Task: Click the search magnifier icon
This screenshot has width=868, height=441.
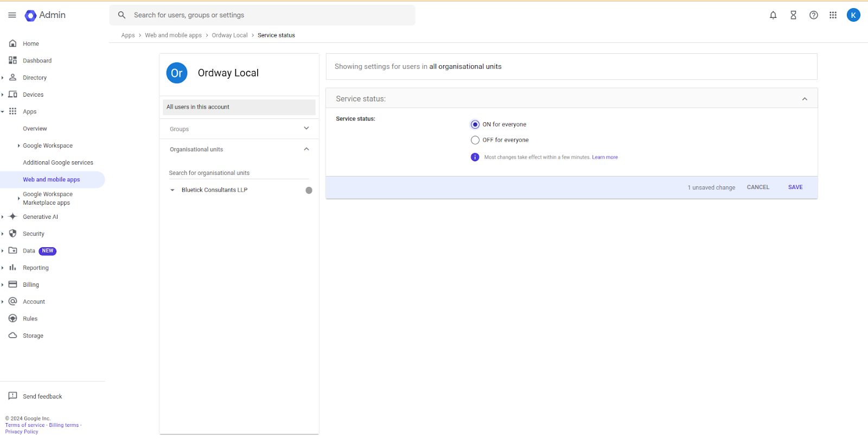Action: (x=122, y=15)
